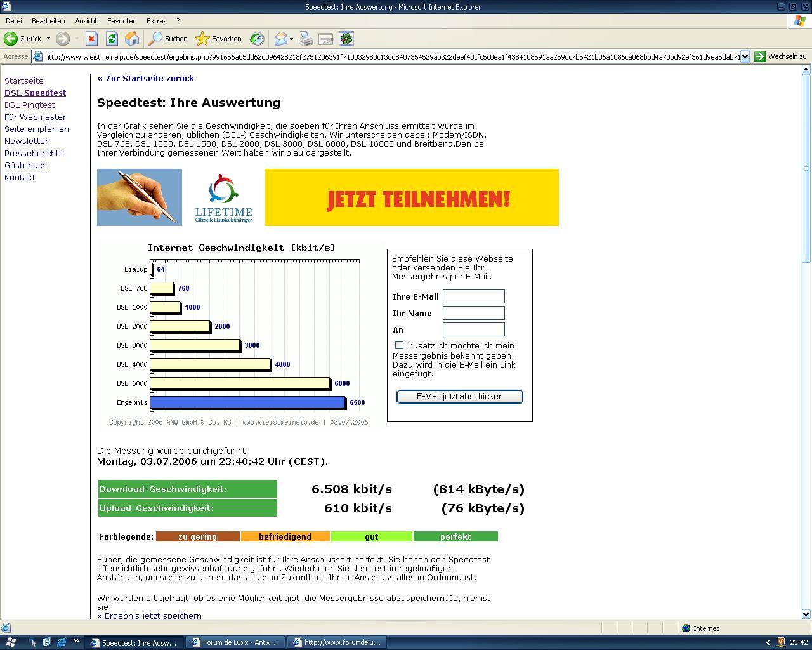Refresh the page with the green arrows icon
This screenshot has height=650, width=812.
point(112,39)
